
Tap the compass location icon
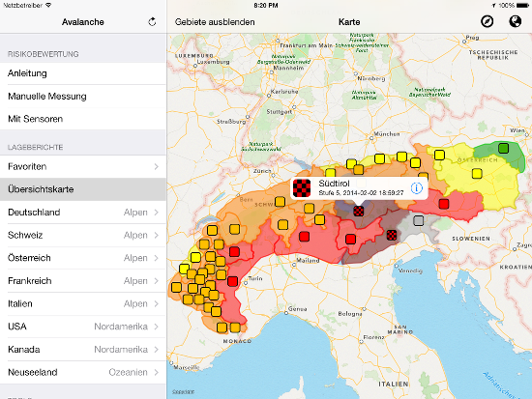[x=487, y=21]
